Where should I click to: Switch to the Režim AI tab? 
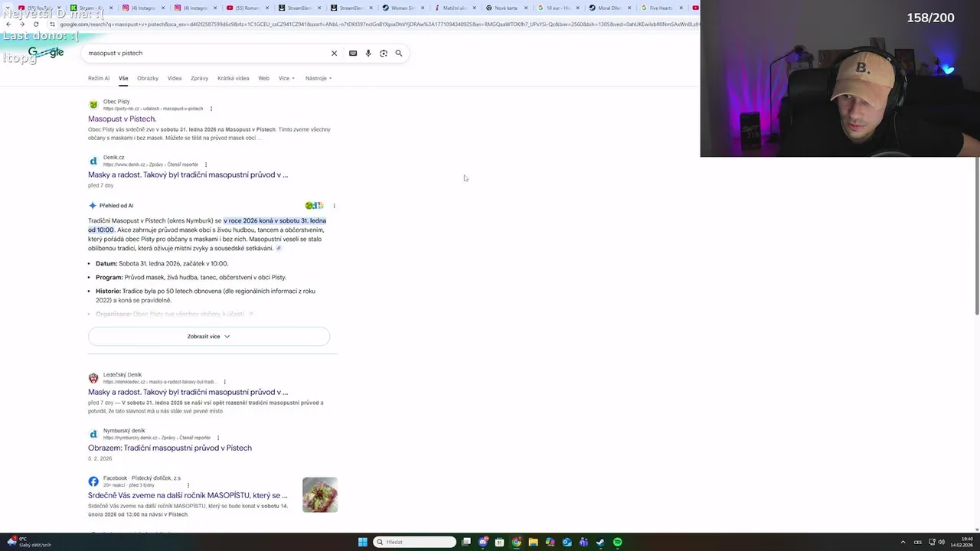[99, 78]
